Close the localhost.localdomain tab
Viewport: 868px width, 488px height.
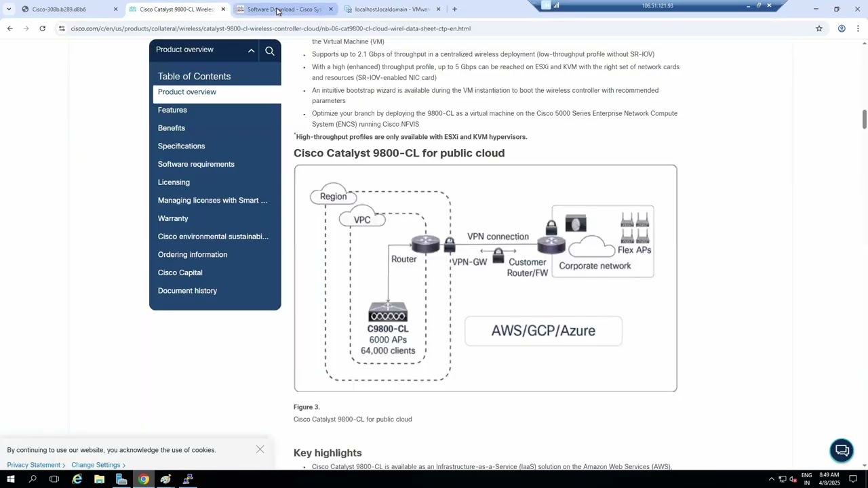[x=438, y=9]
